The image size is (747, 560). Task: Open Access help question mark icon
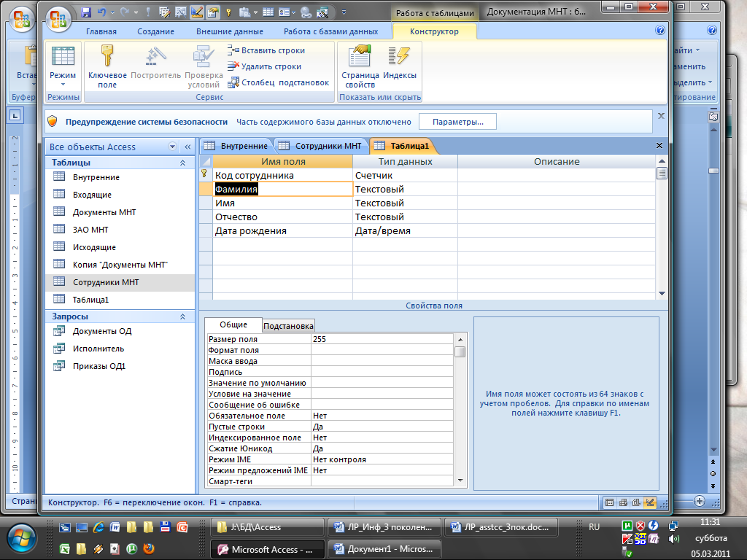point(659,31)
